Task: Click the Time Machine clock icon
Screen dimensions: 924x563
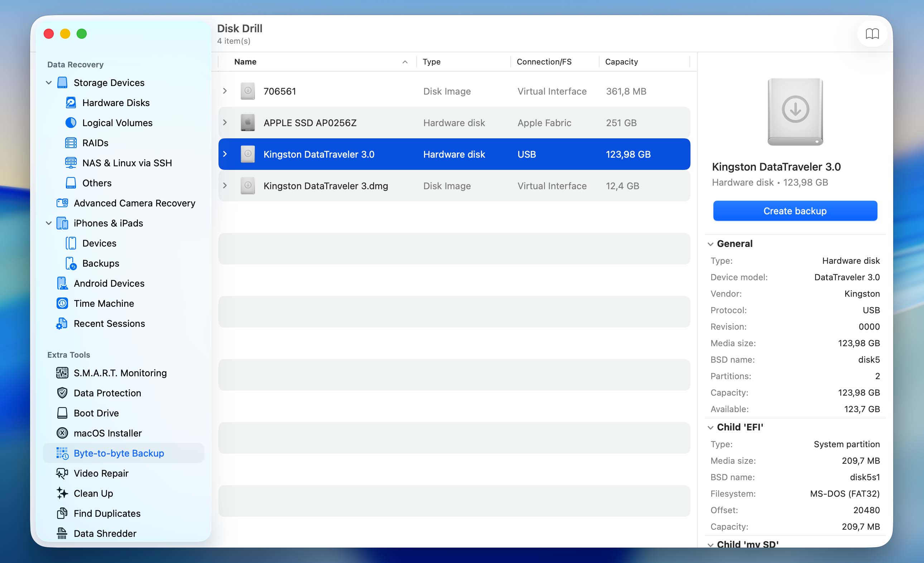Action: 62,303
